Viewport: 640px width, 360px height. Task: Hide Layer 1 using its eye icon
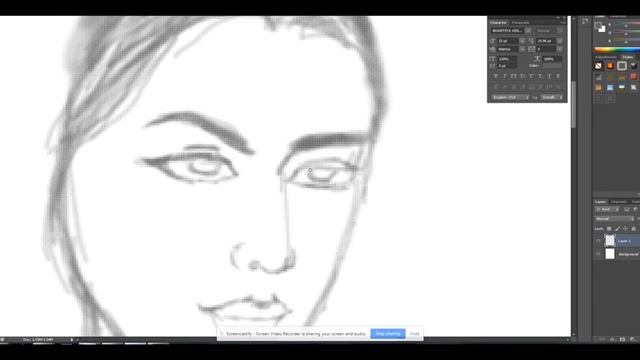[x=598, y=241]
